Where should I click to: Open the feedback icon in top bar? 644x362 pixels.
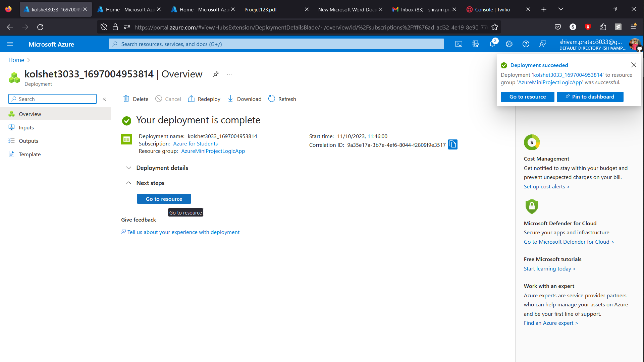click(543, 44)
